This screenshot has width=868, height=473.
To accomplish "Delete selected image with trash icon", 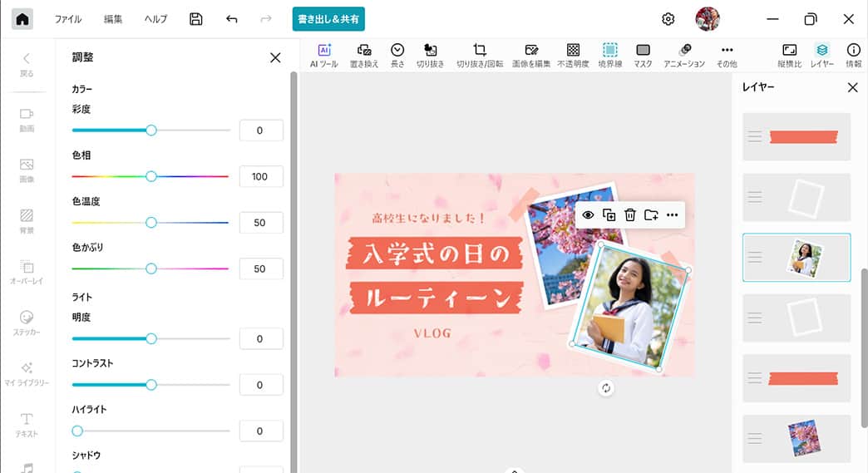I will pyautogui.click(x=630, y=215).
